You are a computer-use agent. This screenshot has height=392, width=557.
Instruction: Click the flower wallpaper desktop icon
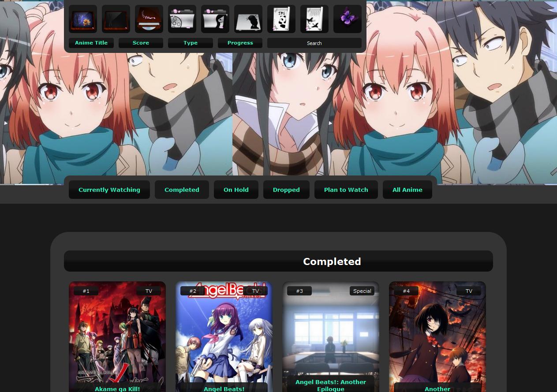point(83,19)
